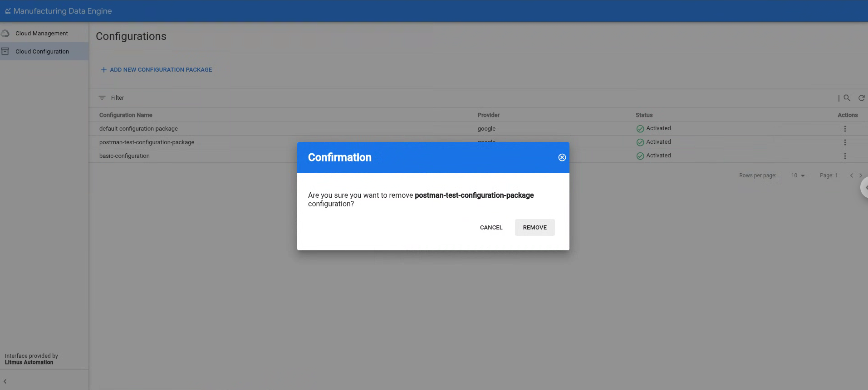Close the Confirmation dialog with X icon
The height and width of the screenshot is (390, 868).
(x=562, y=157)
